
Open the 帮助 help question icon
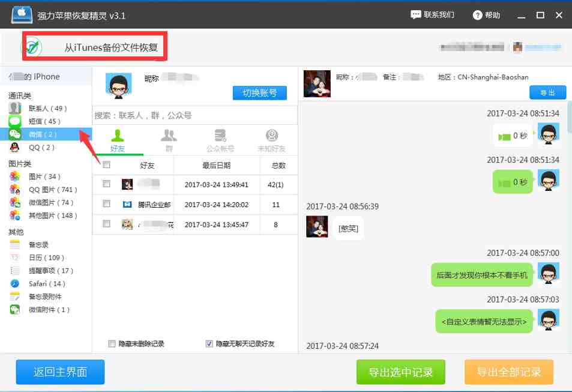(477, 16)
